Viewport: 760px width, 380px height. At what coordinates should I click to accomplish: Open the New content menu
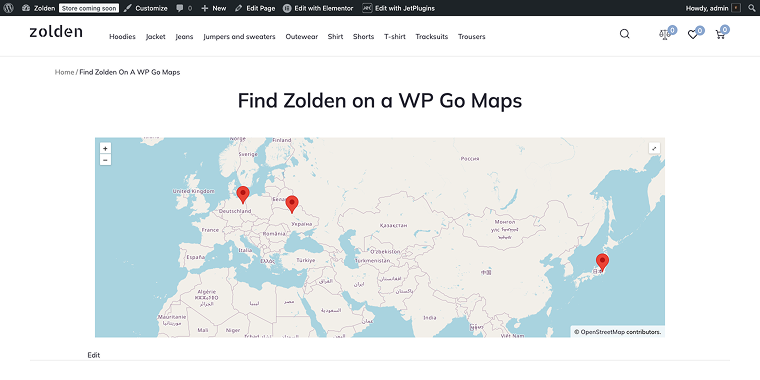(214, 8)
